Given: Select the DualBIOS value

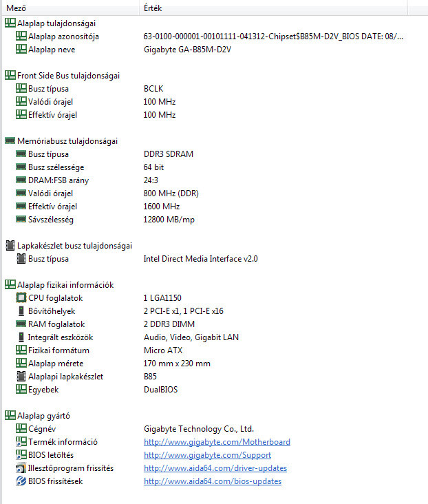Looking at the screenshot, I should click(x=160, y=390).
